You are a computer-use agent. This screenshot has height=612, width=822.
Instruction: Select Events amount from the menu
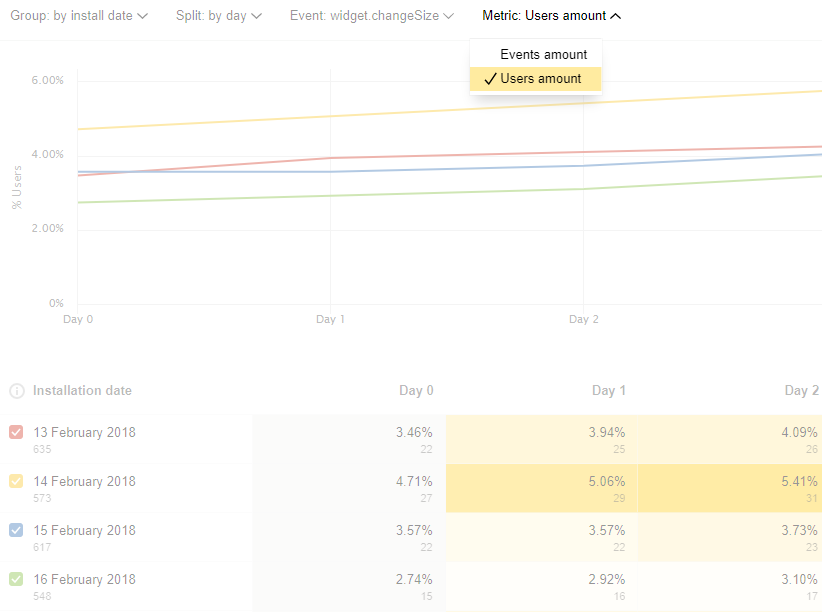(x=543, y=55)
